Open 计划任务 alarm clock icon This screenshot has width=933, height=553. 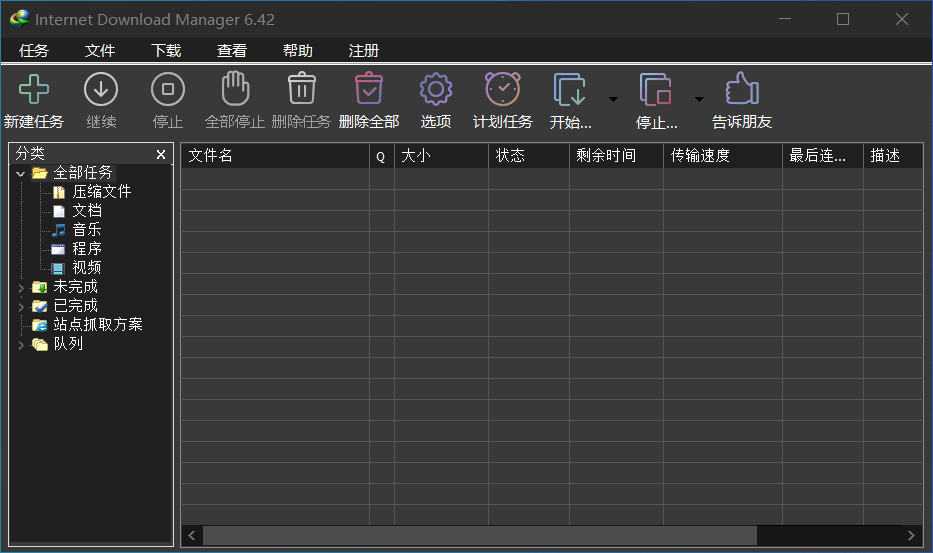(x=503, y=89)
